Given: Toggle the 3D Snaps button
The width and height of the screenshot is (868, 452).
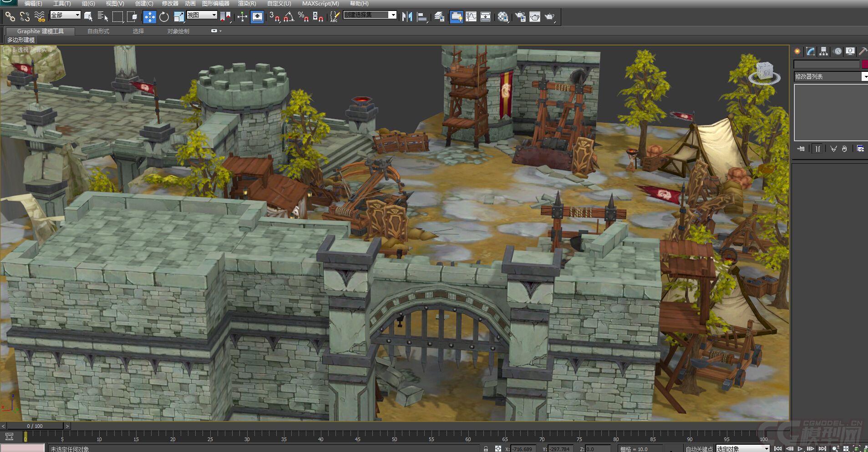Looking at the screenshot, I should point(274,17).
